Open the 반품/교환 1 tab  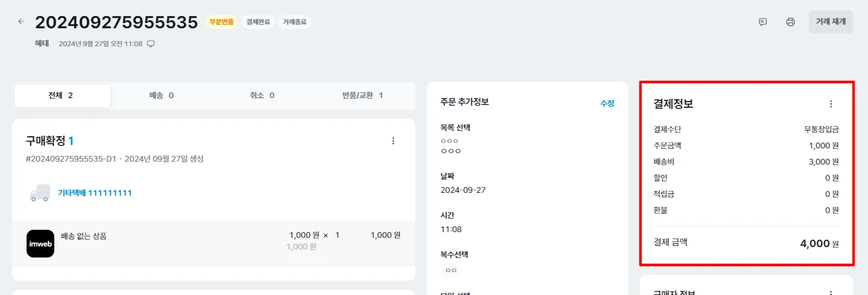363,96
